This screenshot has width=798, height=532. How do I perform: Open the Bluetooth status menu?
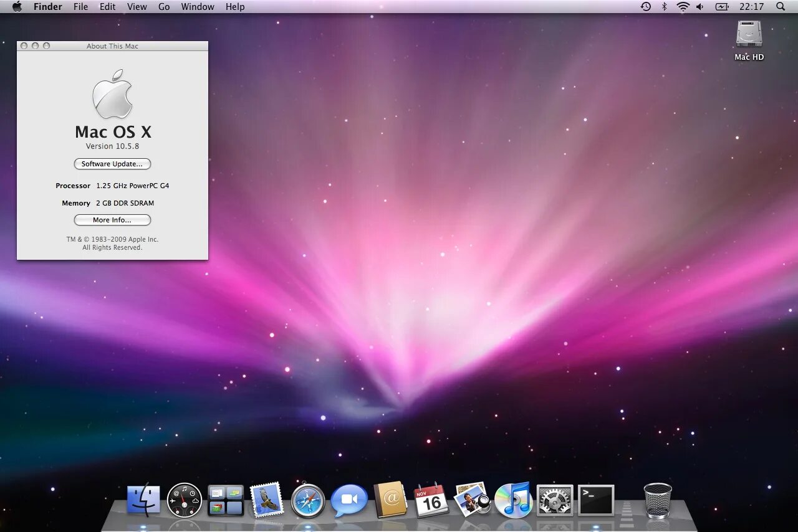665,6
